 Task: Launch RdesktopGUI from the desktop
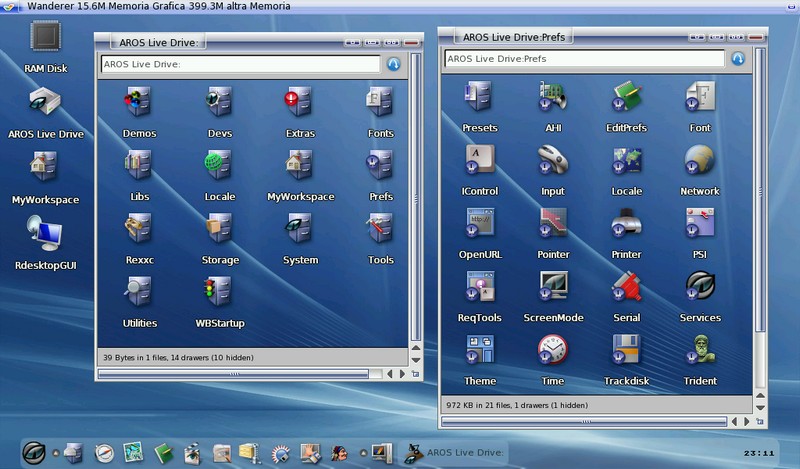(45, 233)
